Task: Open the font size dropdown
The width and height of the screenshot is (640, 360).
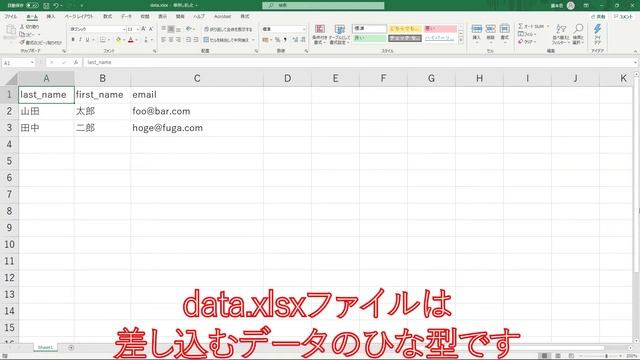Action: coord(138,29)
